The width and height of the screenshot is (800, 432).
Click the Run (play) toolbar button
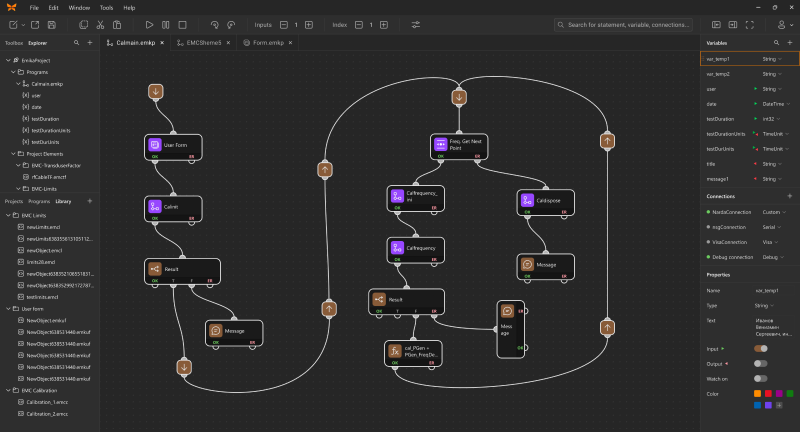pos(149,24)
